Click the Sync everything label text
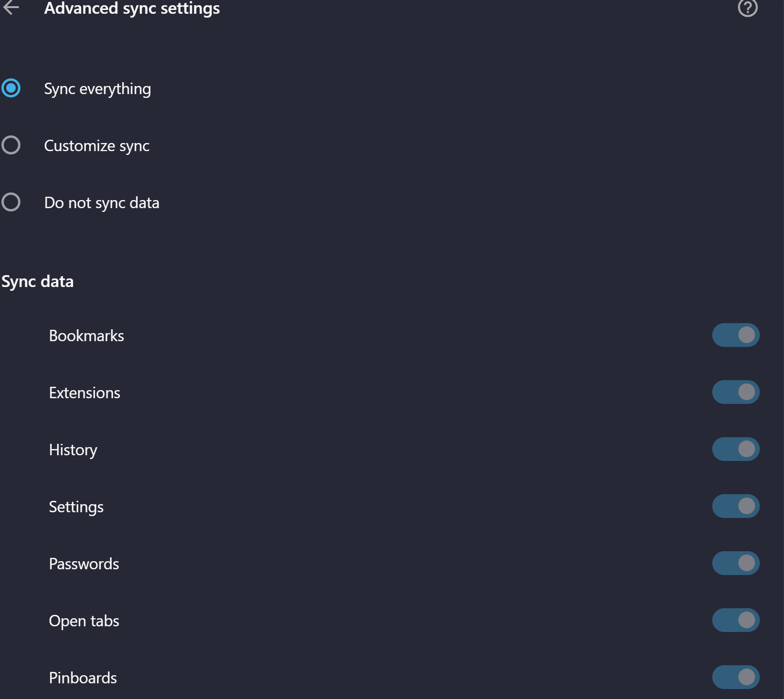784x699 pixels. click(97, 89)
